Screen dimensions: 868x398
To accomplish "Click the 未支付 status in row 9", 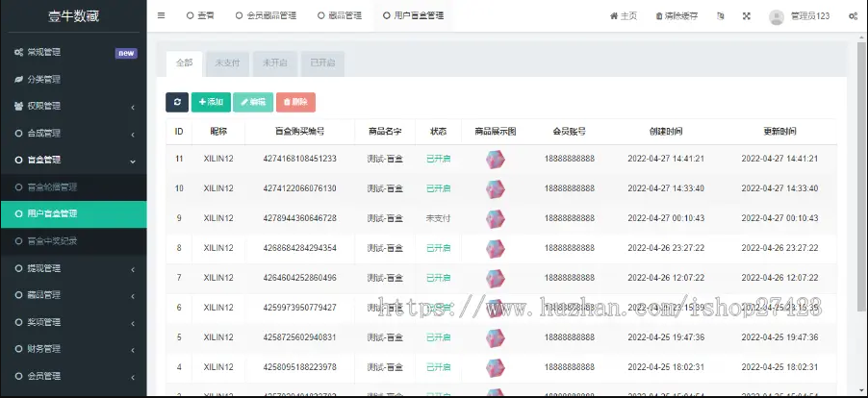I will click(x=438, y=218).
